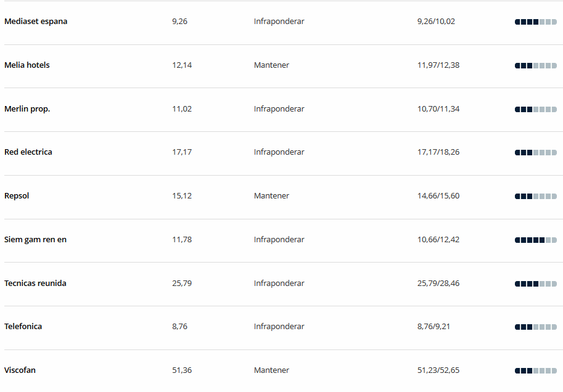Image resolution: width=563 pixels, height=392 pixels.
Task: Select the Tecnicas reunida company name
Action: pyautogui.click(x=35, y=284)
